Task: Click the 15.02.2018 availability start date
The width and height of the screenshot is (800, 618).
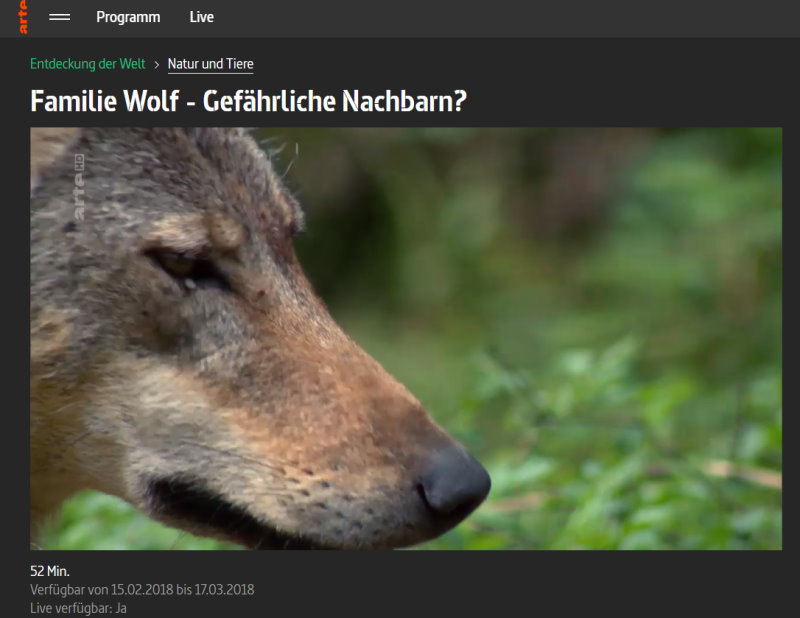Action: coord(141,589)
